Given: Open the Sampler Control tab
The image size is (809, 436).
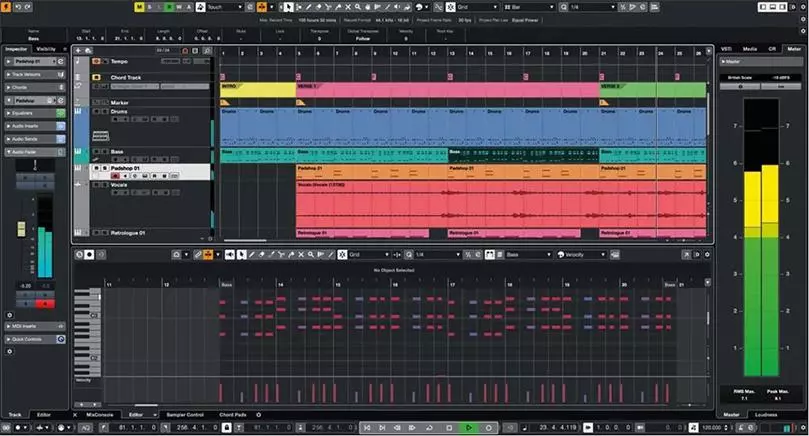Looking at the screenshot, I should (185, 414).
